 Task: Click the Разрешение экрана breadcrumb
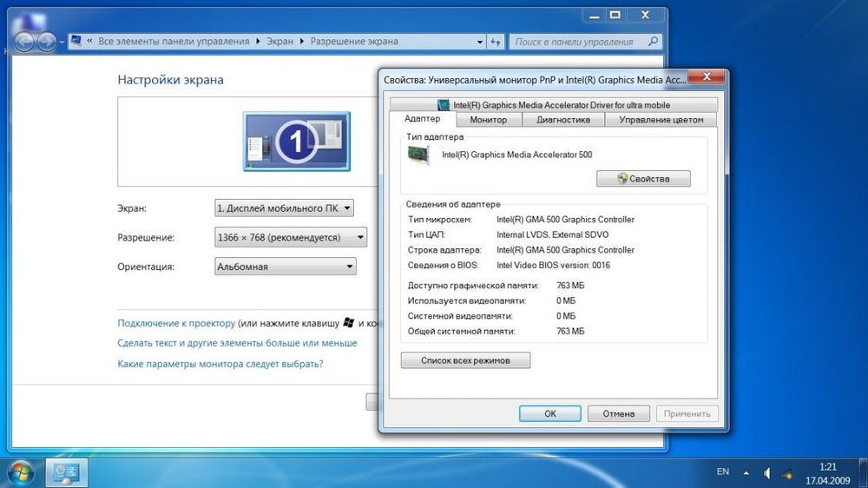click(354, 42)
